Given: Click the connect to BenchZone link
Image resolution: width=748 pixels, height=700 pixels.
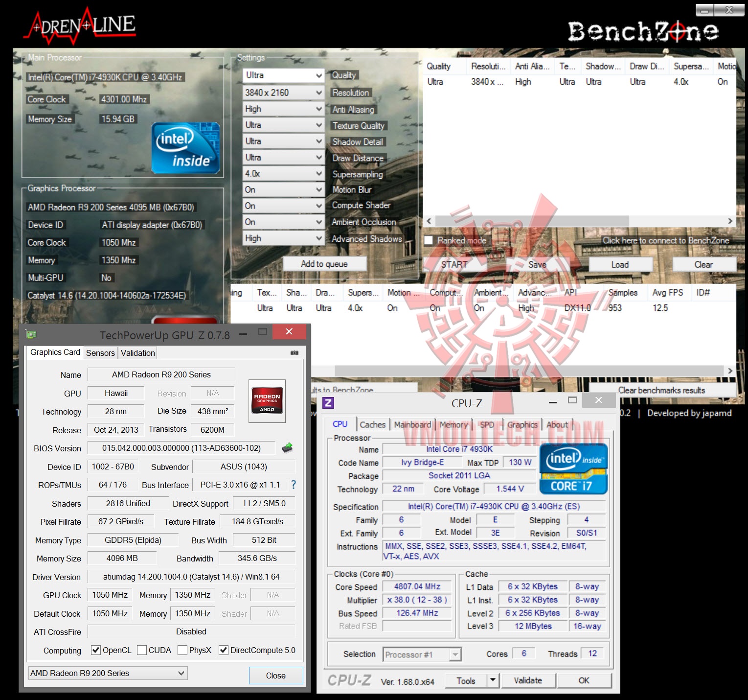Looking at the screenshot, I should 666,240.
